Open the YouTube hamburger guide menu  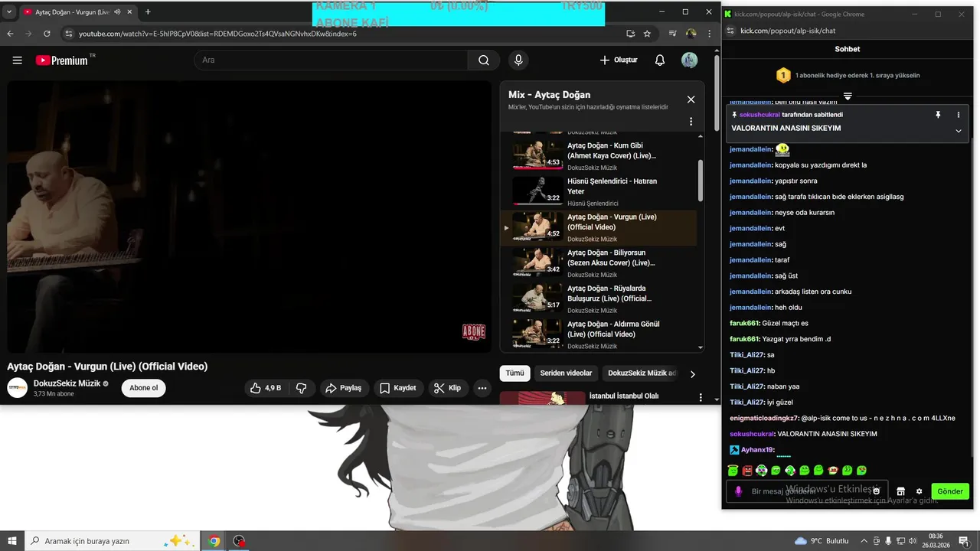point(18,60)
